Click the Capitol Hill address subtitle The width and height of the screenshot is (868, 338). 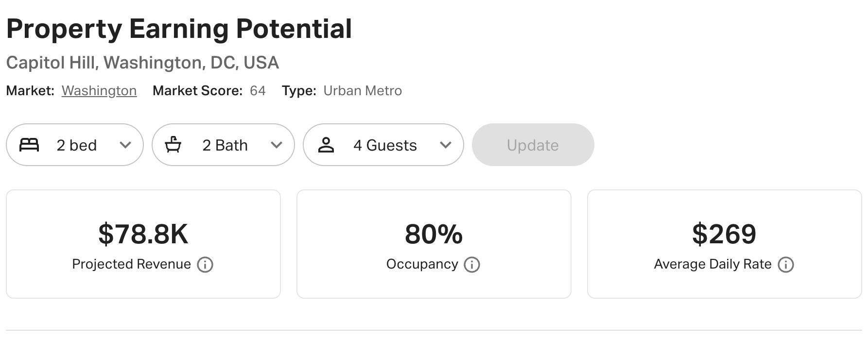[x=142, y=63]
